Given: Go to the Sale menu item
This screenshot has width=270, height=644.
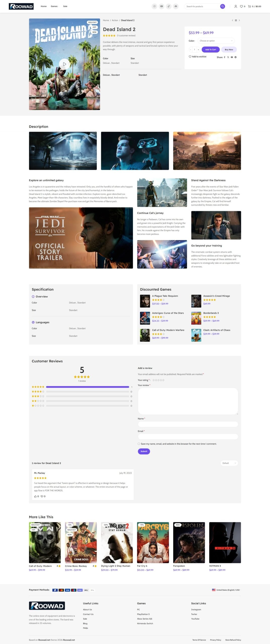Looking at the screenshot, I should [x=65, y=6].
